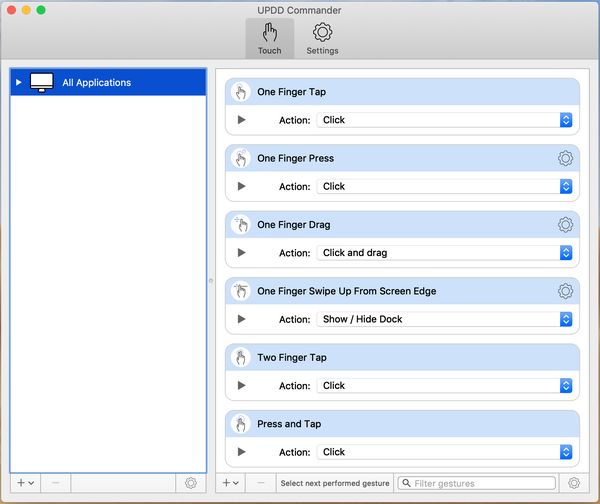Open Click and drag action dropdown

pyautogui.click(x=444, y=253)
